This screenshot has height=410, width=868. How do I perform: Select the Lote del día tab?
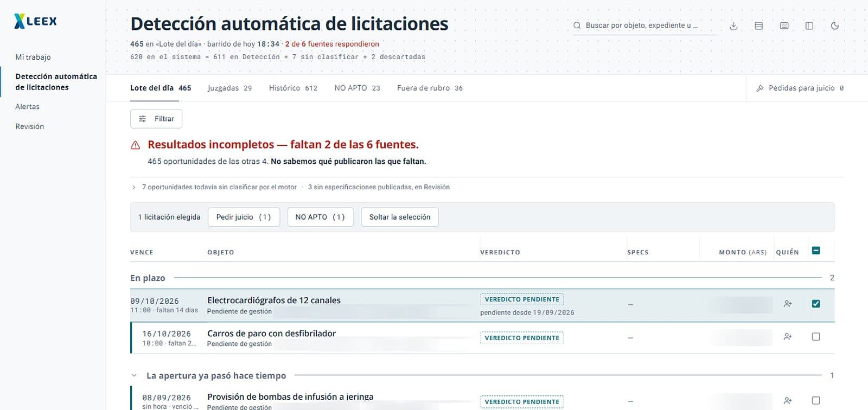[x=161, y=88]
